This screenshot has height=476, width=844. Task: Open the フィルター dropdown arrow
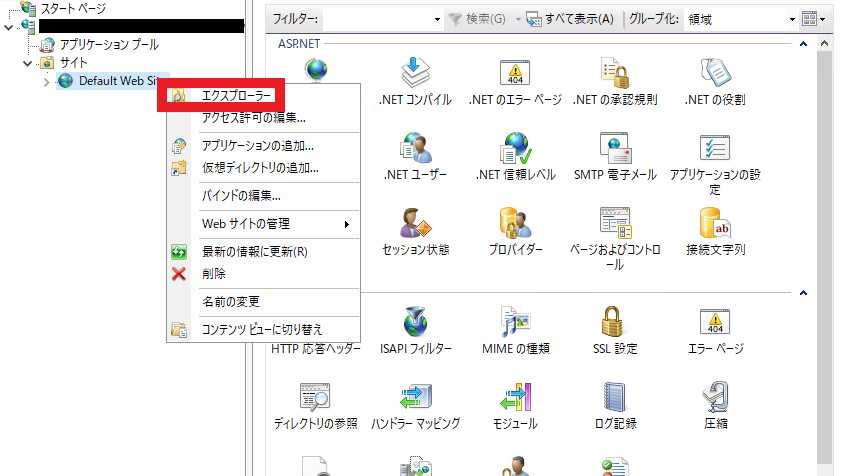click(437, 19)
